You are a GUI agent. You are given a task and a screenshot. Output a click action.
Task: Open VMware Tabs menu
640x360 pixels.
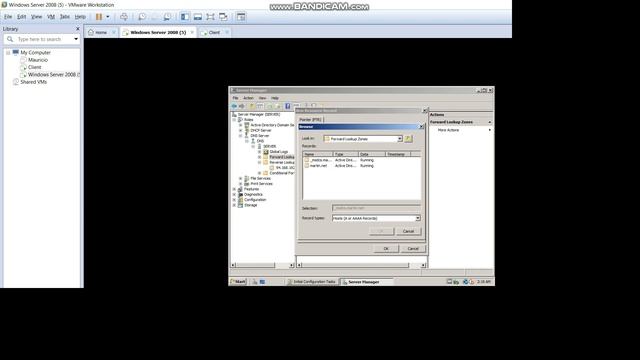point(65,17)
